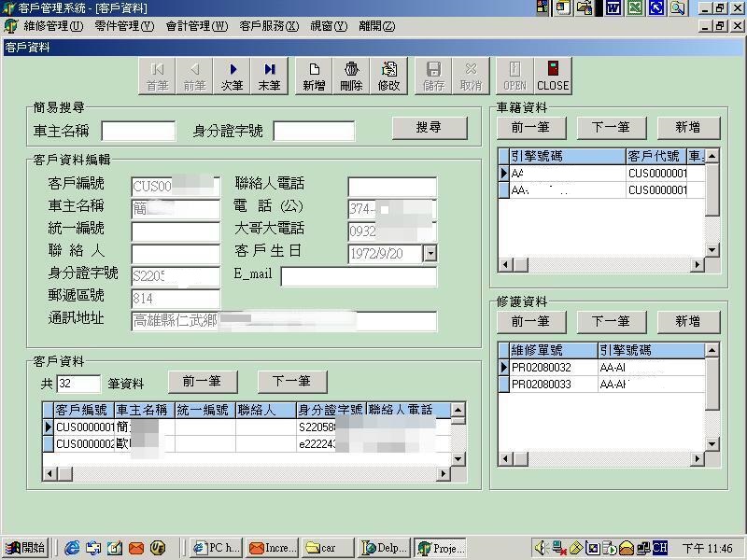Click the 修護資料 grid's scroll right arrow
This screenshot has width=747, height=560.
(698, 458)
